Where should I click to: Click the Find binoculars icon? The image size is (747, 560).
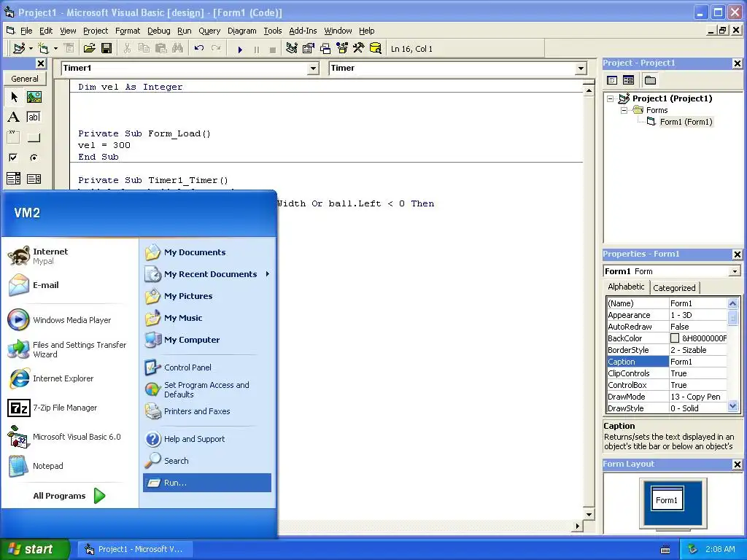(178, 49)
